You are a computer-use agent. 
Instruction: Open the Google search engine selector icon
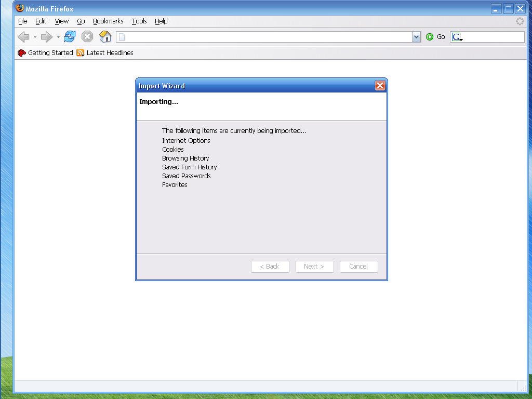tap(457, 37)
